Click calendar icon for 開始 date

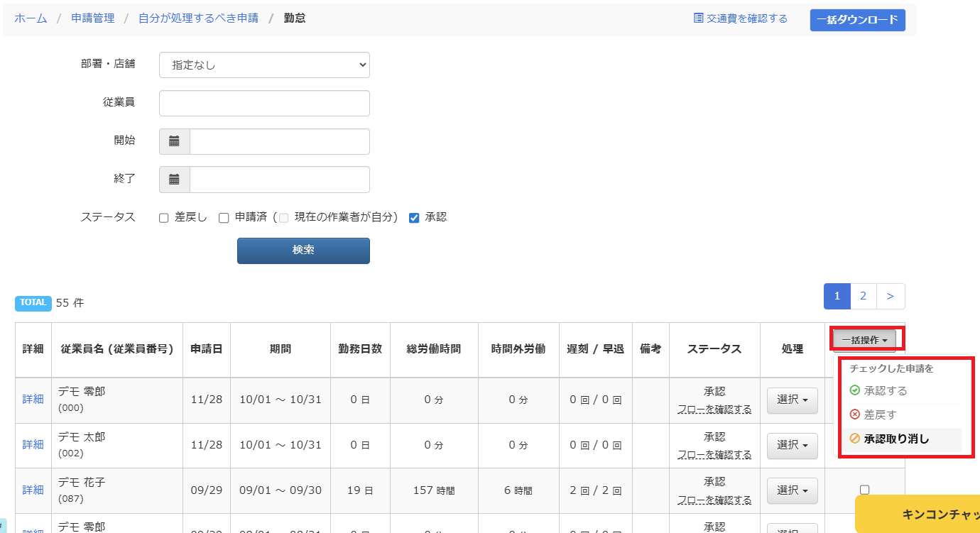pos(175,141)
